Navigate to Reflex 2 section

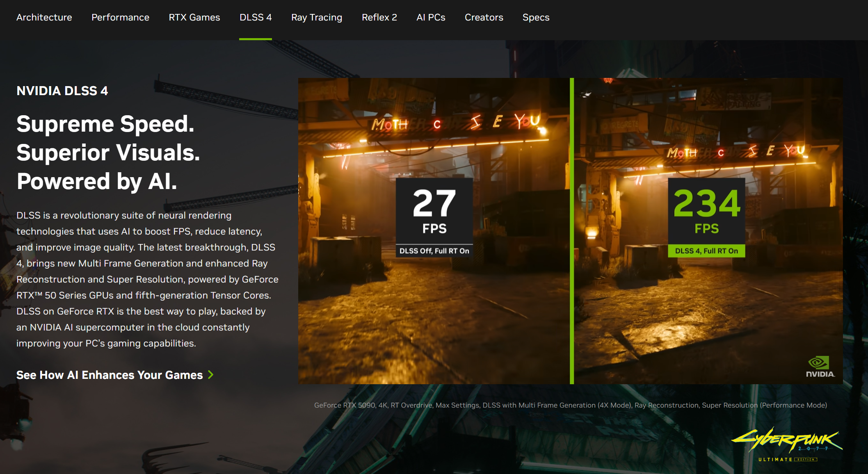tap(379, 17)
